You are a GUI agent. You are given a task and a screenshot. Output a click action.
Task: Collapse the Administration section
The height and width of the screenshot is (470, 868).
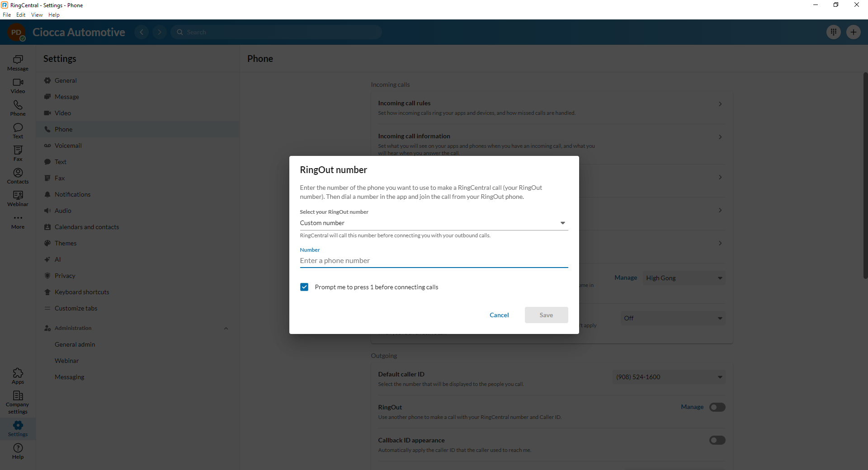(226, 328)
